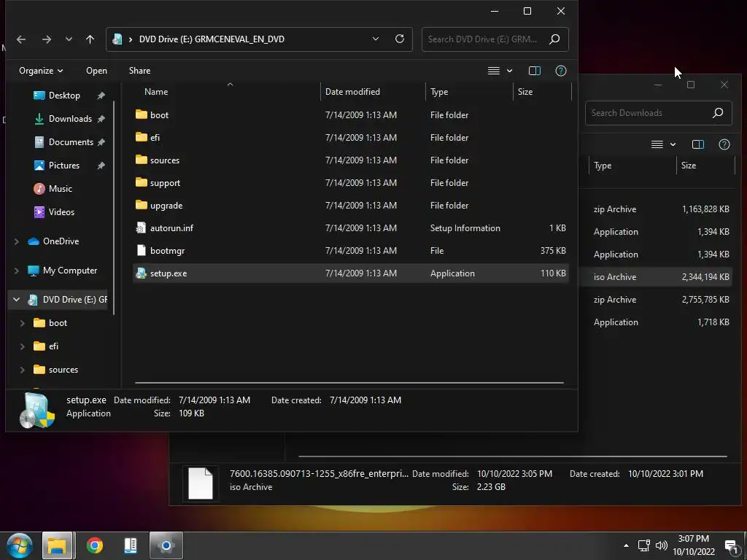Image resolution: width=747 pixels, height=560 pixels.
Task: Open view options dropdown in DVD window
Action: pyautogui.click(x=509, y=71)
